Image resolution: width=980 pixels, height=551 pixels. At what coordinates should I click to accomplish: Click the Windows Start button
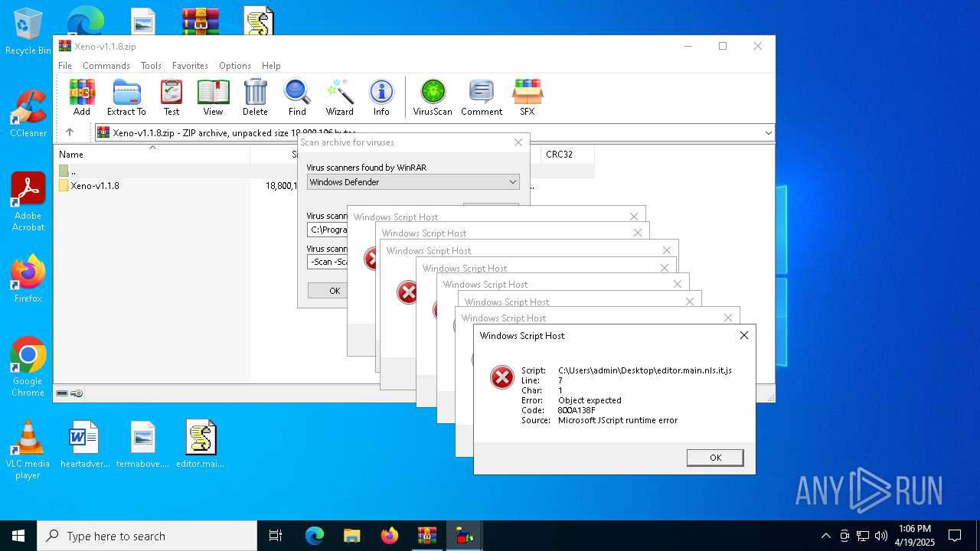click(18, 536)
